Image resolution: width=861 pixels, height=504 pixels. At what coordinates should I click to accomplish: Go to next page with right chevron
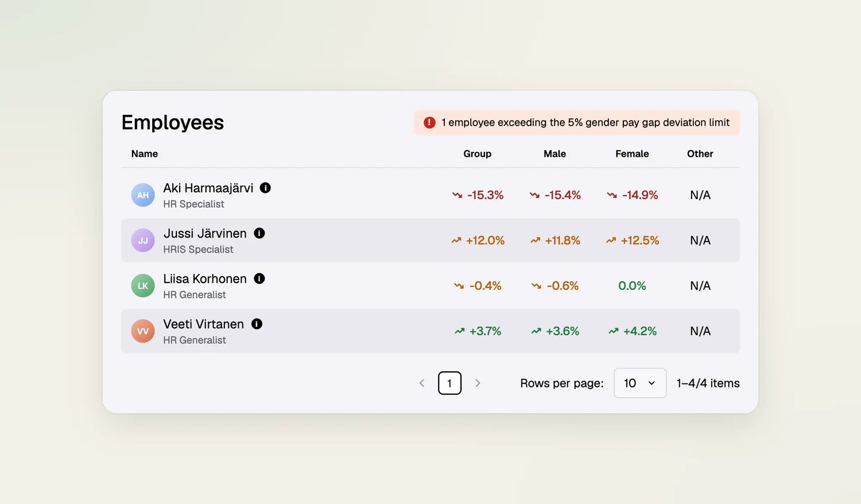(x=478, y=383)
